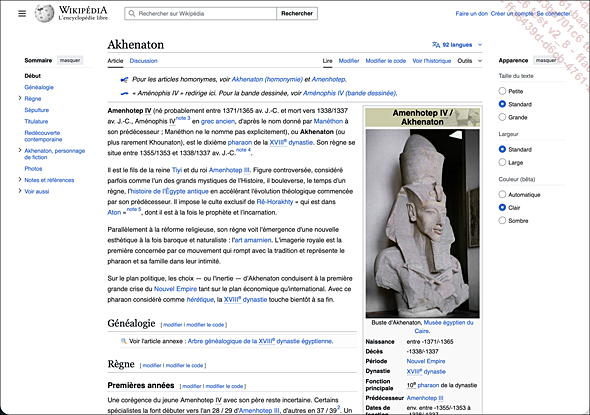Open the Modifier tab

click(x=349, y=61)
